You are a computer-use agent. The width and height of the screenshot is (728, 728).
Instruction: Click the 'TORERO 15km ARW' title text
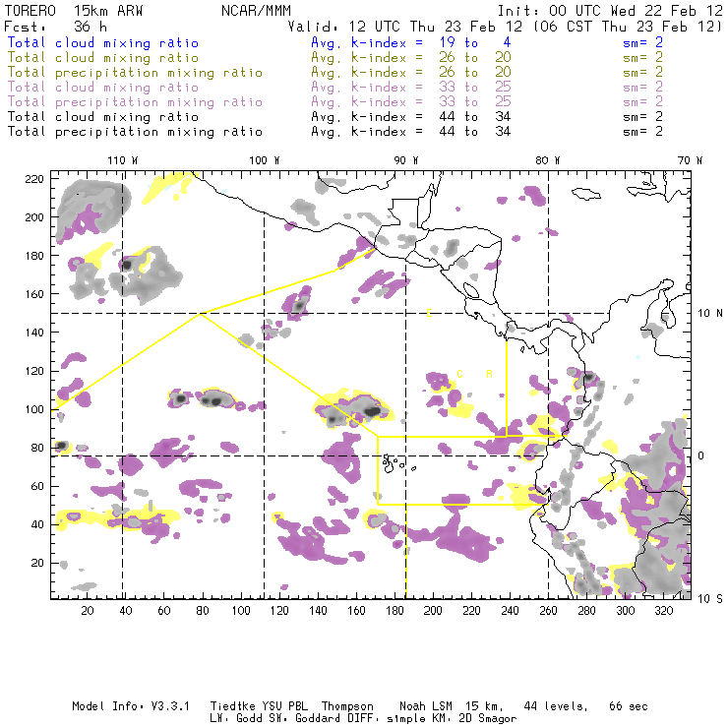click(74, 11)
